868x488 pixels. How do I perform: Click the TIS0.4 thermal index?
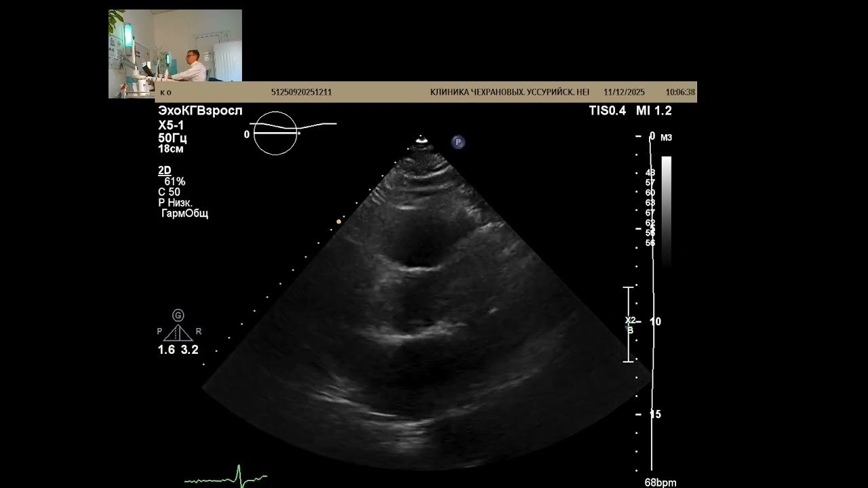[608, 111]
